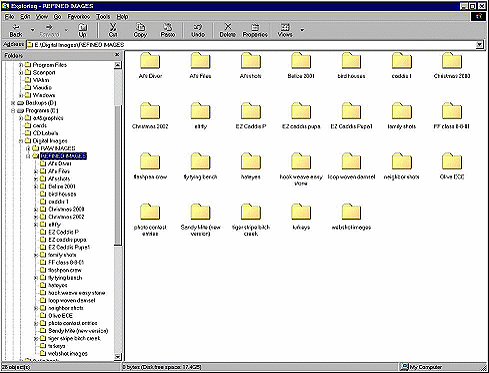Viewport: 489px width, 373px height.
Task: Select the Belize 2001 folder icon in right pane
Action: pos(301,61)
